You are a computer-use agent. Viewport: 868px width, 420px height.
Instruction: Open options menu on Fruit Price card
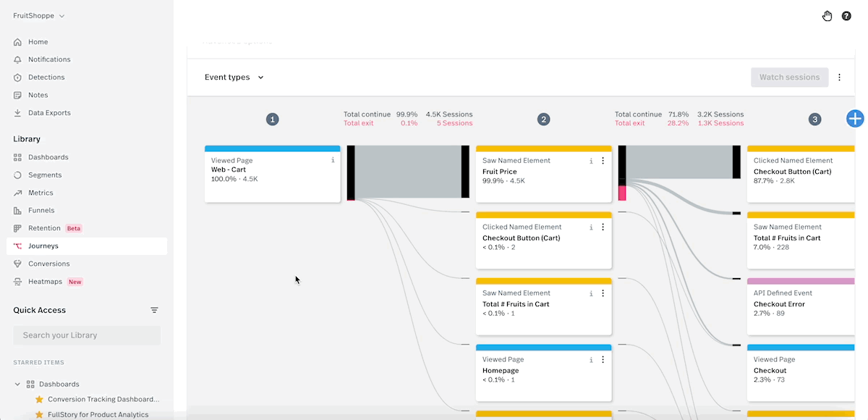tap(603, 161)
